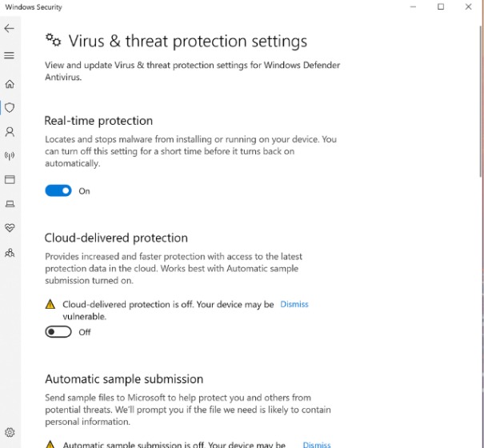This screenshot has width=484, height=448.
Task: Open Firewall & network protection icon
Action: click(x=10, y=156)
